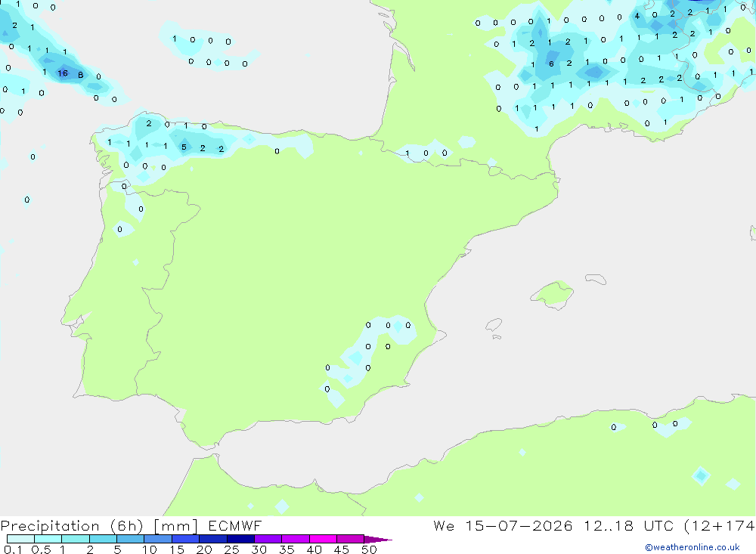This screenshot has width=756, height=554.
Task: Select the '10' legend scale label
Action: 150,549
